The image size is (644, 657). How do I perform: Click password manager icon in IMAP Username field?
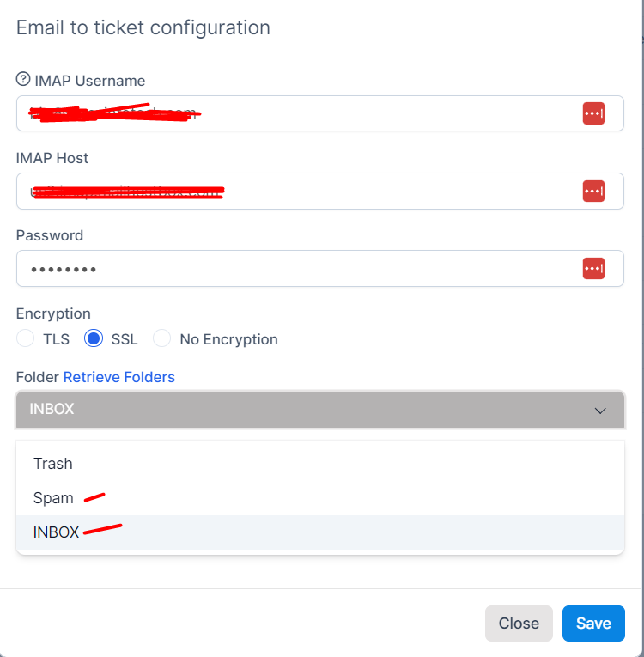[593, 113]
